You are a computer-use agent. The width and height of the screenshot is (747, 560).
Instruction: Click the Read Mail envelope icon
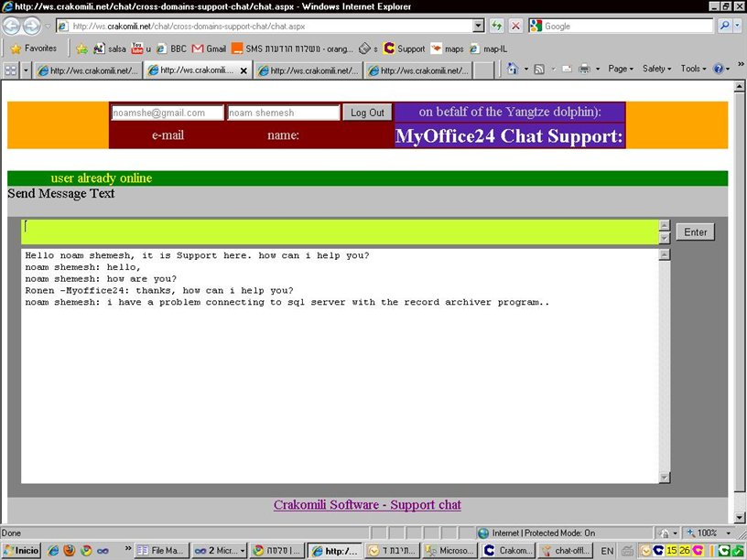point(567,69)
